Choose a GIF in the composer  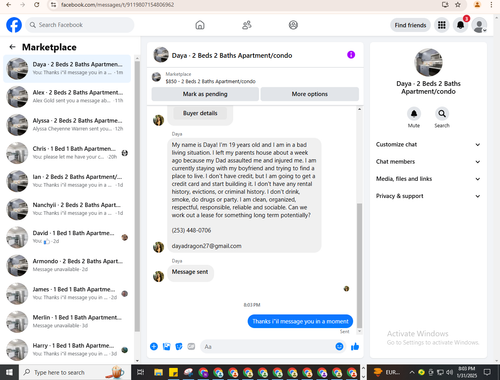click(x=191, y=347)
